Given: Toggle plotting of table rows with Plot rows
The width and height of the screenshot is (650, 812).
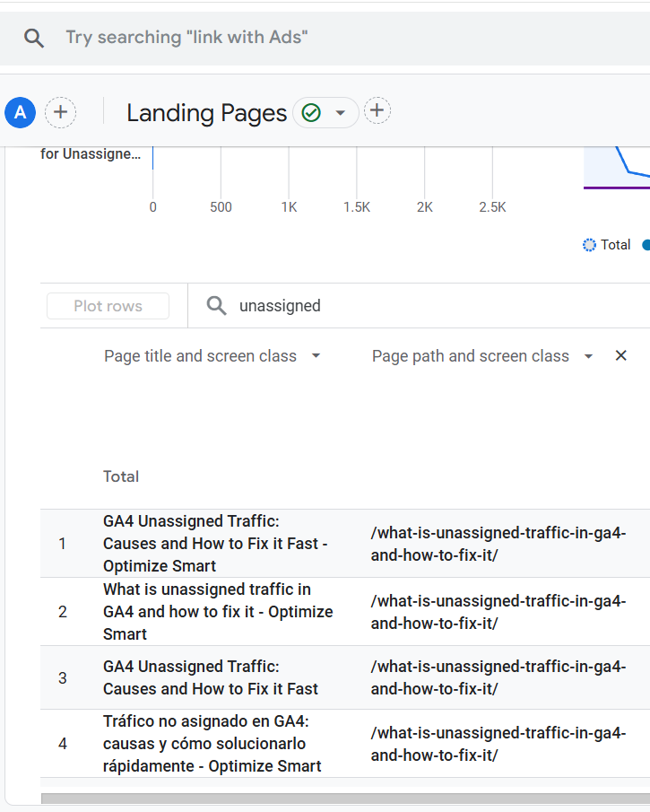Looking at the screenshot, I should (108, 306).
